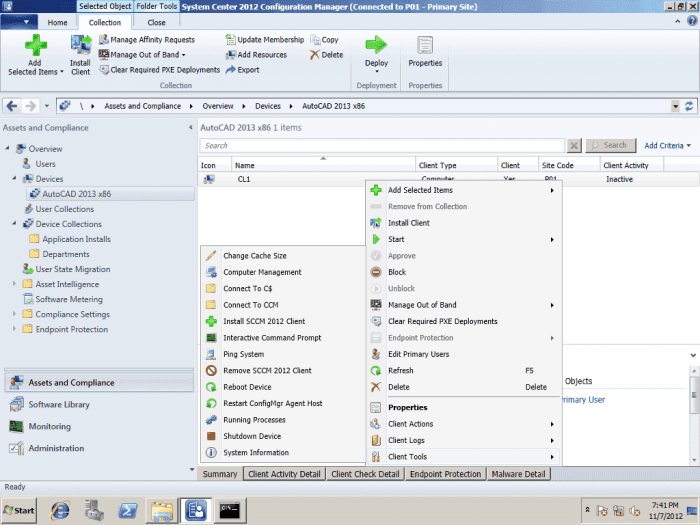700x525 pixels.
Task: Choose Computer Management from submenu
Action: [283, 272]
